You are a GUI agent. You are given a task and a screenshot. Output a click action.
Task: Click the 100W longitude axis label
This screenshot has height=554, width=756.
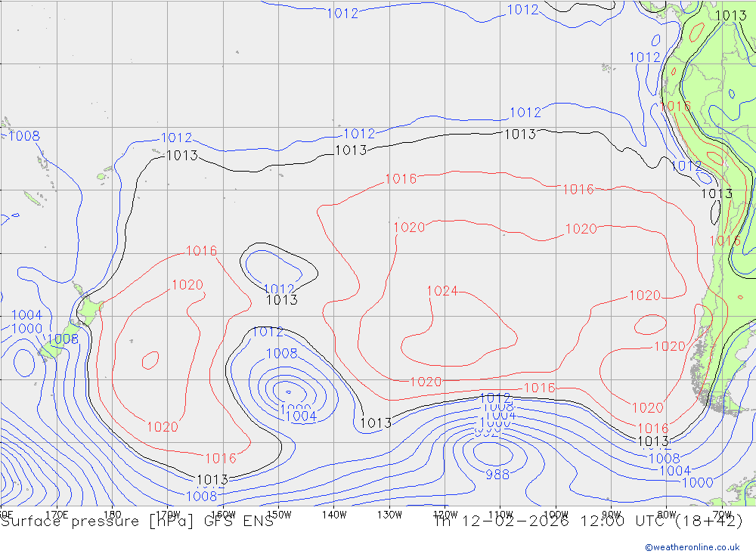click(x=556, y=515)
